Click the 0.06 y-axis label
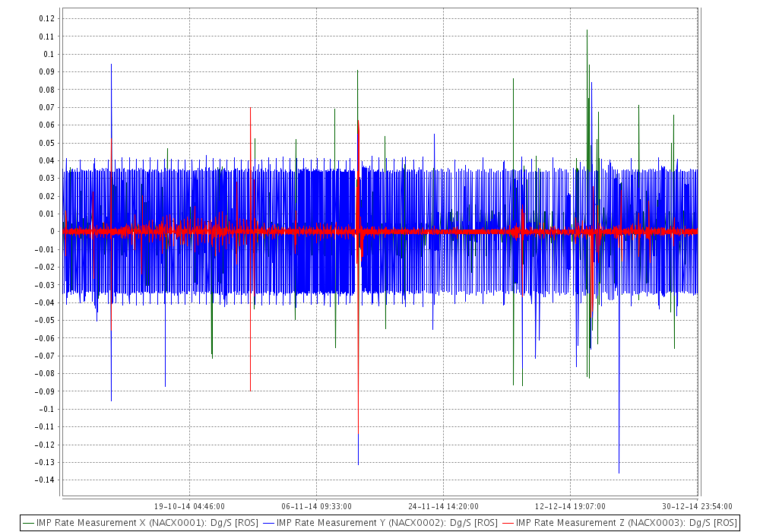Image resolution: width=760 pixels, height=532 pixels. [47, 125]
